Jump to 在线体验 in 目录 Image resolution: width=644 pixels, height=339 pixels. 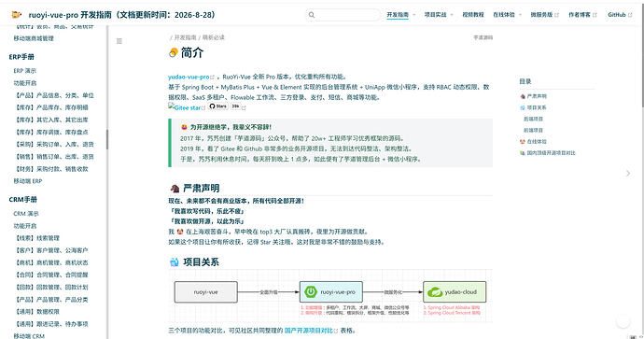click(x=537, y=141)
